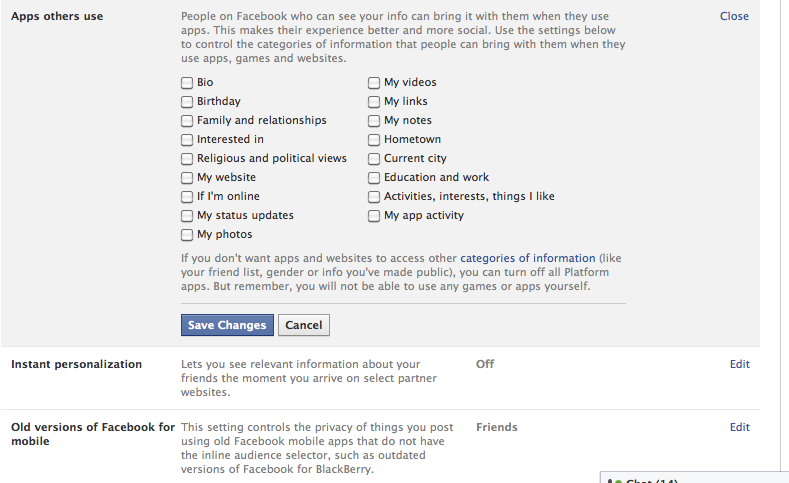The width and height of the screenshot is (789, 483).
Task: Select Education and work checkbox
Action: pos(374,178)
